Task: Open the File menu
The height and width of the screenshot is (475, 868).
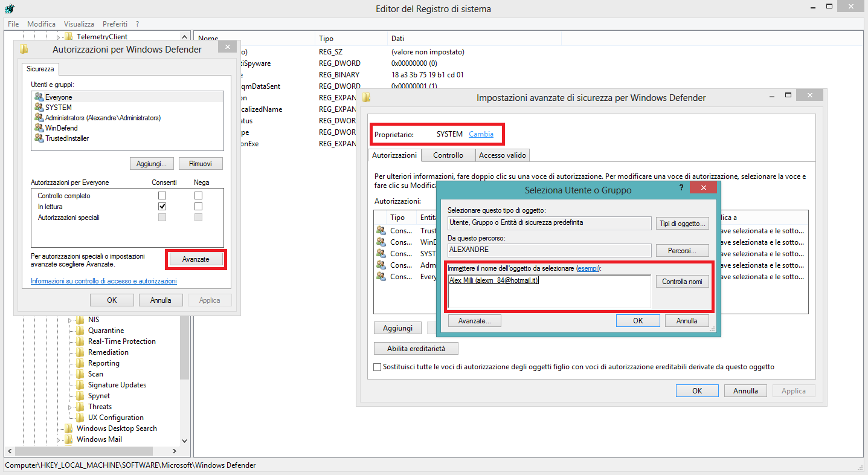Action: [x=13, y=24]
